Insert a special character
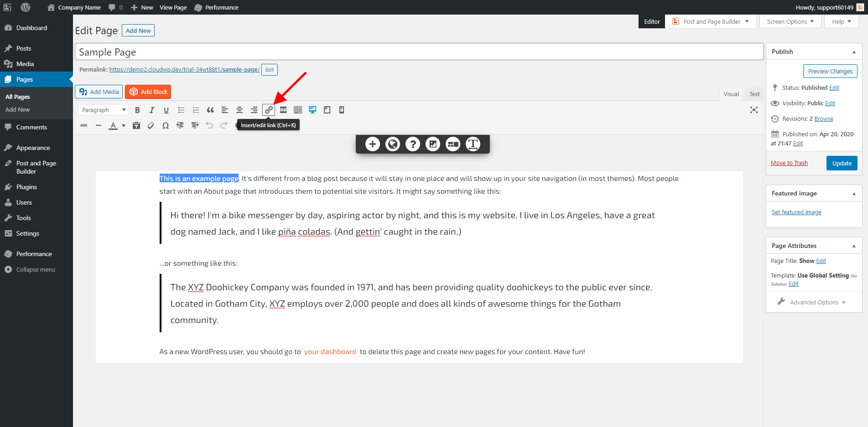This screenshot has width=868, height=427. 165,125
